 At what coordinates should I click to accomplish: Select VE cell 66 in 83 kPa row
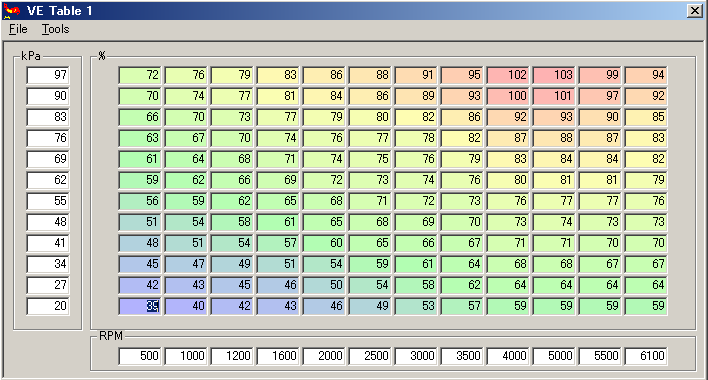pos(140,117)
